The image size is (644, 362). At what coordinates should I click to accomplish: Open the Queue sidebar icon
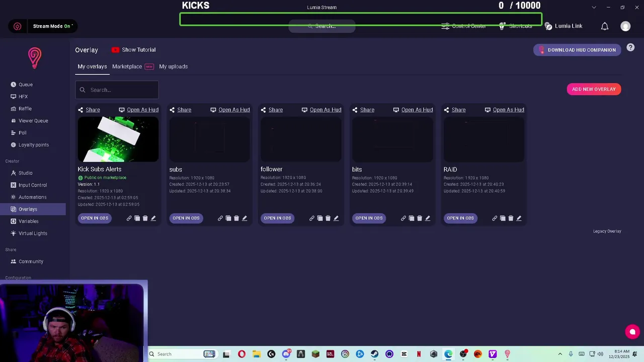(x=14, y=84)
